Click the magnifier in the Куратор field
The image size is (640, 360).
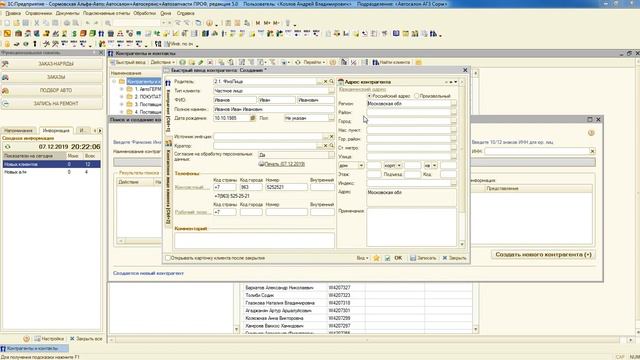tap(331, 146)
